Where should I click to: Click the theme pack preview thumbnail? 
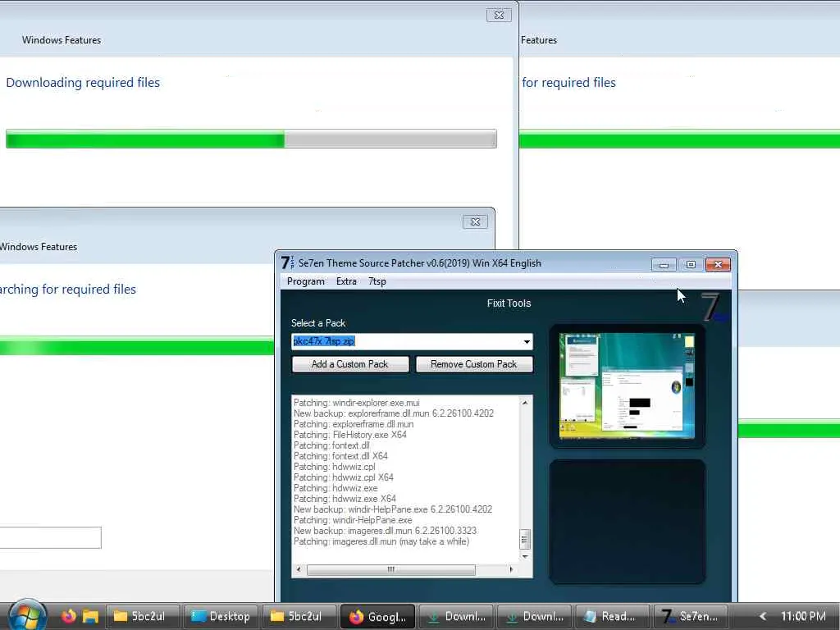(x=628, y=386)
